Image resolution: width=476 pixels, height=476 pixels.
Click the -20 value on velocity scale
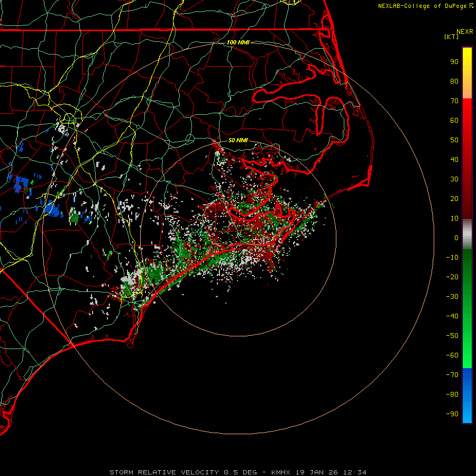[452, 277]
